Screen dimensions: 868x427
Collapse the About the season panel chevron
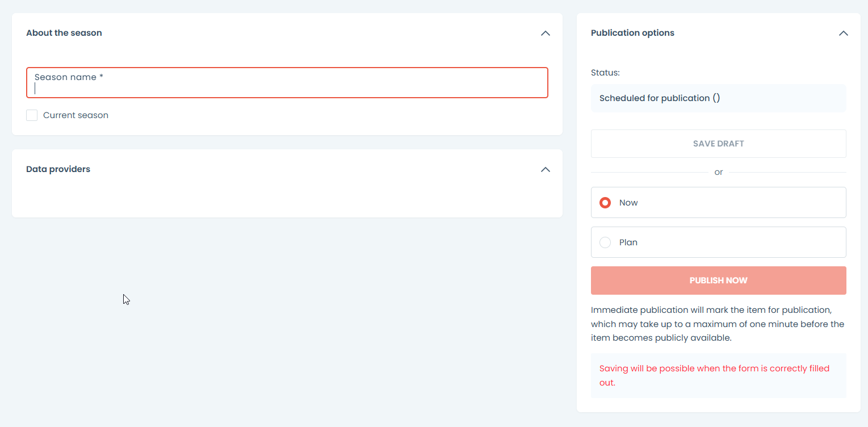click(x=545, y=34)
